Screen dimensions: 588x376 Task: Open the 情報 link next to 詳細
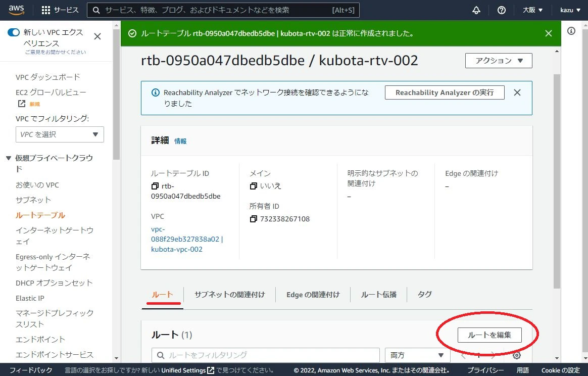click(180, 141)
